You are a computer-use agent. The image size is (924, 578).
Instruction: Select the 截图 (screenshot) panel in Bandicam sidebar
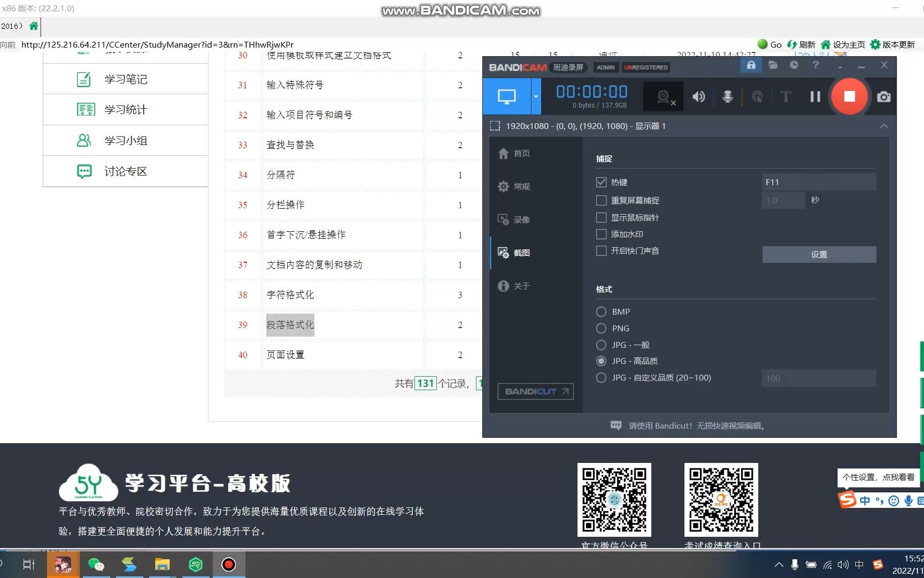coord(521,252)
